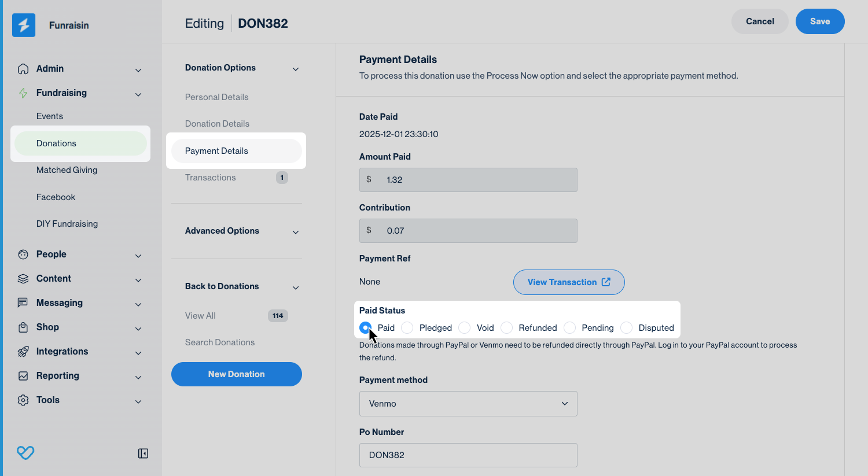The height and width of the screenshot is (476, 868).
Task: Go to Matched Giving
Action: tap(67, 170)
